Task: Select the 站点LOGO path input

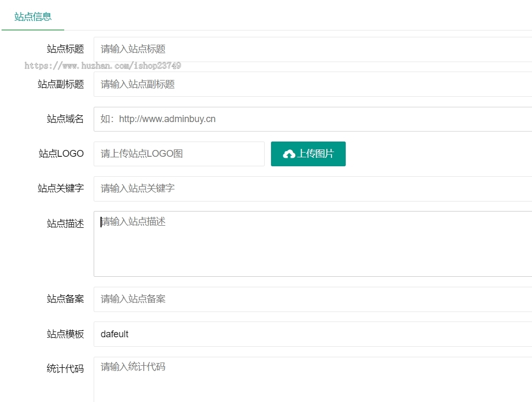Action: tap(179, 154)
